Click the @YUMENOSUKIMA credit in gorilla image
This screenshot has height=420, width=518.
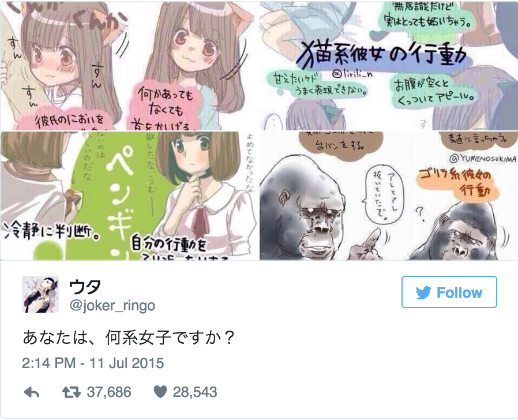click(x=483, y=159)
